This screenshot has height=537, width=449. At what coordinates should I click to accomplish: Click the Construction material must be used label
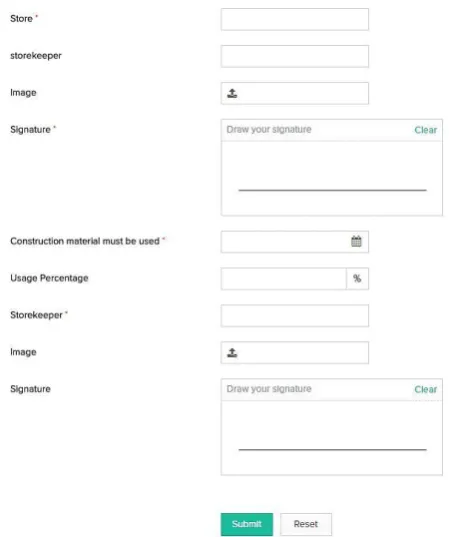[85, 241]
